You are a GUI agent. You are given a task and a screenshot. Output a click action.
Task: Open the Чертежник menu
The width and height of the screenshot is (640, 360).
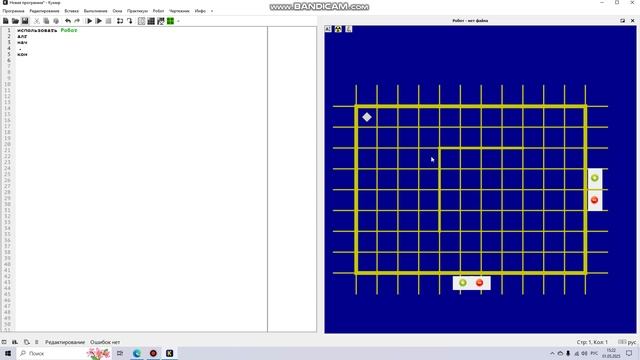(x=179, y=11)
